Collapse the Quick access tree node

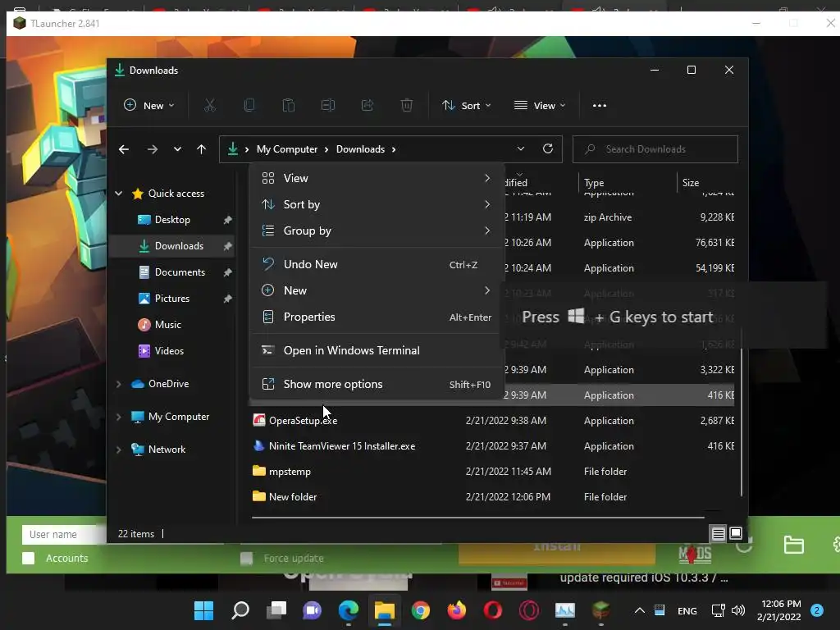click(x=118, y=194)
